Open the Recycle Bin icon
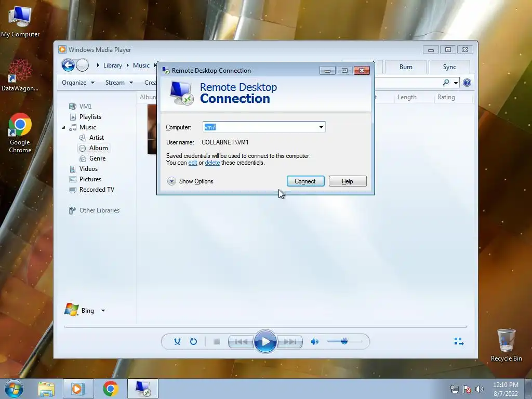 [x=506, y=345]
